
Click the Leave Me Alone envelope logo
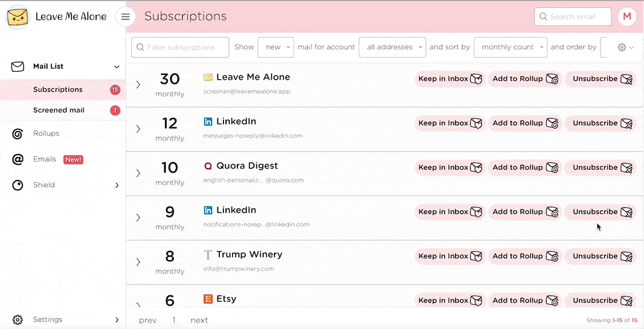[18, 17]
